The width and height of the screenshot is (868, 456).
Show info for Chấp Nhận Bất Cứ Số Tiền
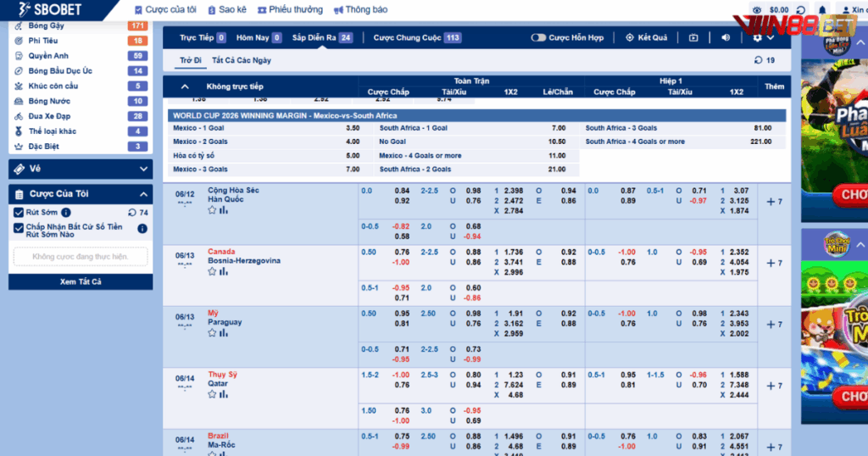[x=142, y=229]
